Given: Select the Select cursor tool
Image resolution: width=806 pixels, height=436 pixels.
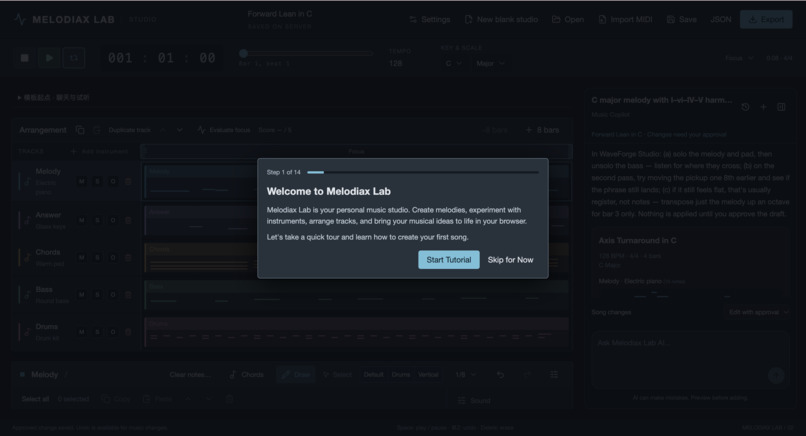Looking at the screenshot, I should 337,374.
